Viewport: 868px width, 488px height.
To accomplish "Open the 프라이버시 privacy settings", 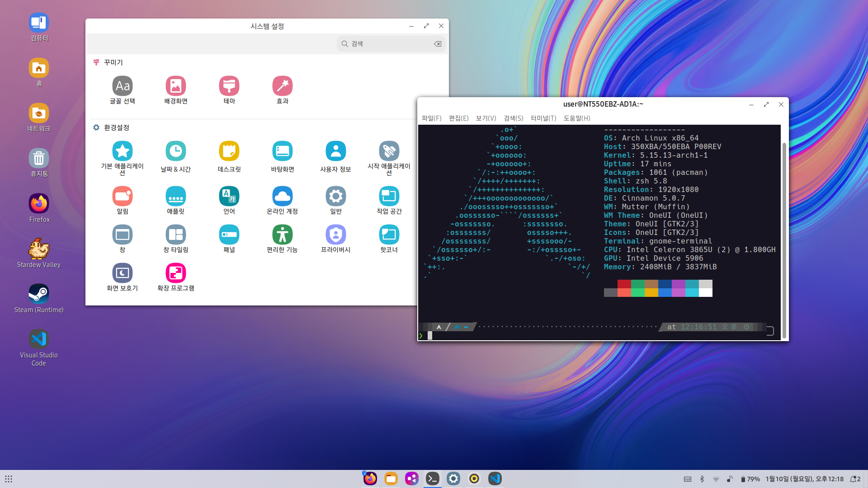I will tap(336, 235).
